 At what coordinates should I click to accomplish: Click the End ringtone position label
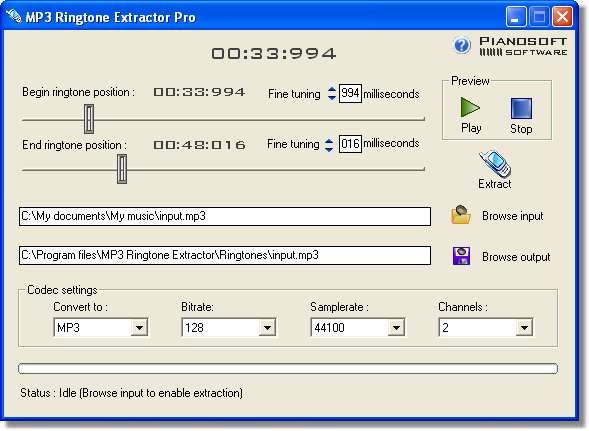coord(74,145)
